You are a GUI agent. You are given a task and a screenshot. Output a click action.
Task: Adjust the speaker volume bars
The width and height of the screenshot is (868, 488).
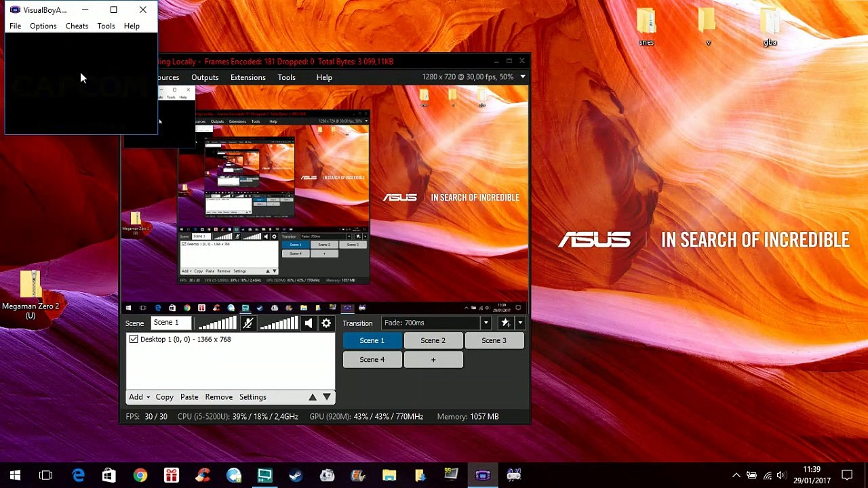point(279,323)
